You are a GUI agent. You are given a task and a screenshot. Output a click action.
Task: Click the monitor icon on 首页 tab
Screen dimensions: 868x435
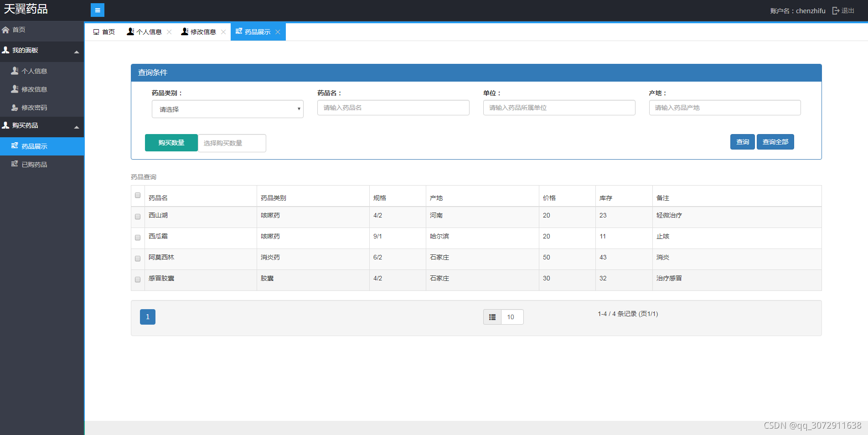(x=96, y=32)
